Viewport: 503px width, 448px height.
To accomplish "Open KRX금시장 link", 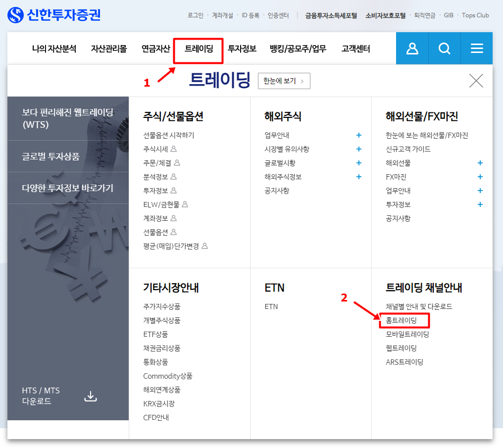I will 159,403.
